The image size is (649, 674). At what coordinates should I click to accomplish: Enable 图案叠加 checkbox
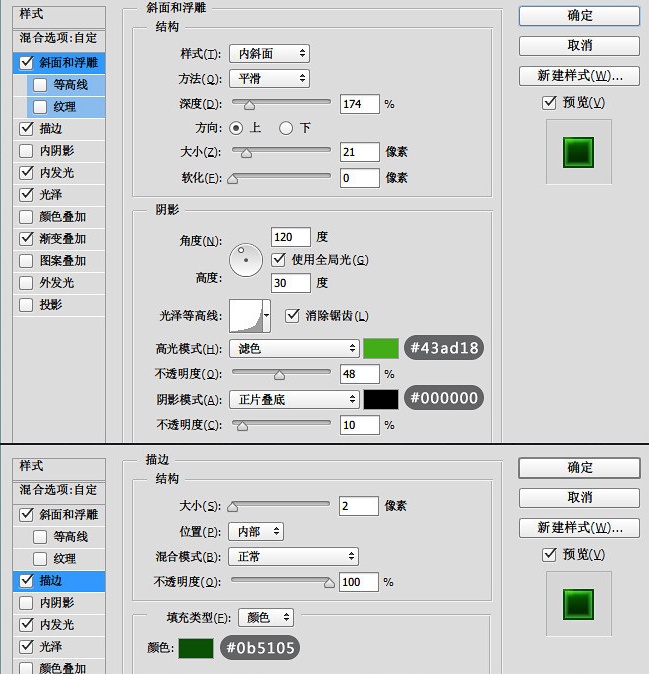(27, 260)
